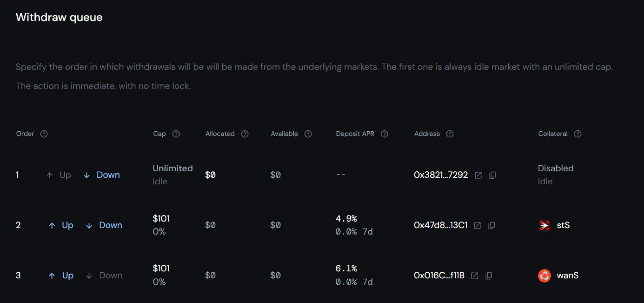
Task: Open wanS market address externally
Action: coord(474,276)
